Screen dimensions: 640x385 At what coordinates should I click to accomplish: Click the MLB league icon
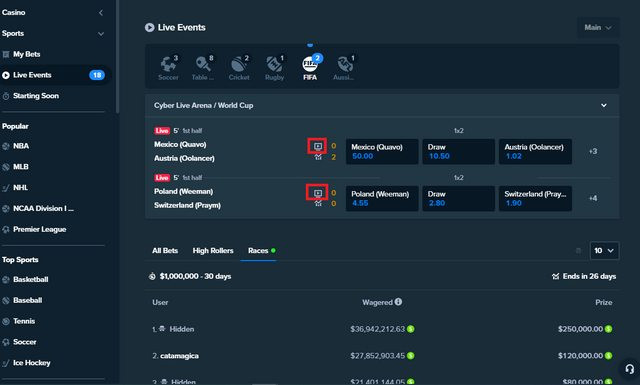pyautogui.click(x=6, y=167)
